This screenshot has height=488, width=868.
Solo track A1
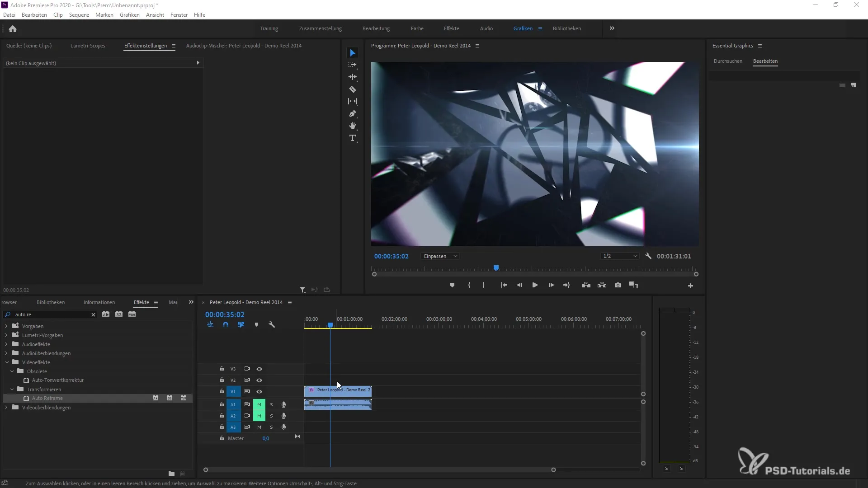tap(271, 404)
